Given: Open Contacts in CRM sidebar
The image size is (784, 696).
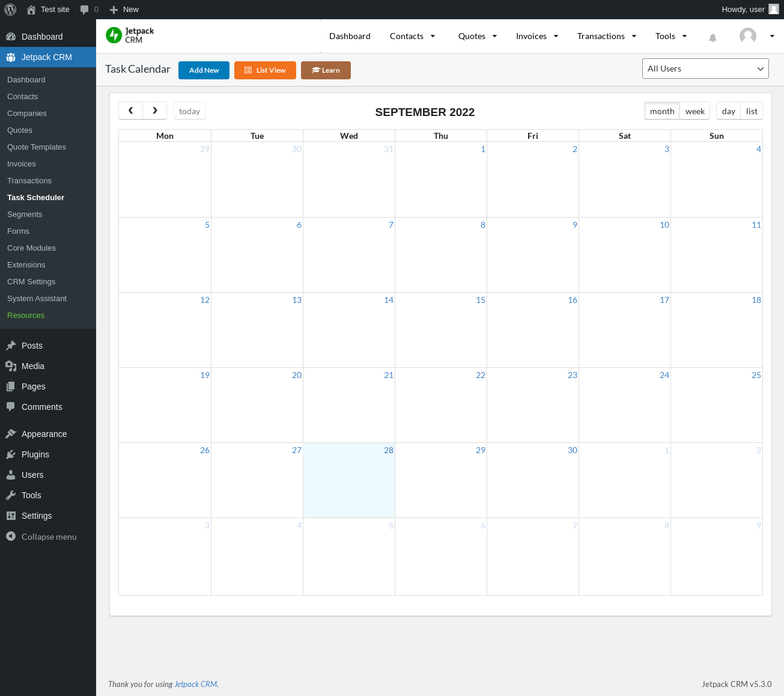Looking at the screenshot, I should 22,96.
